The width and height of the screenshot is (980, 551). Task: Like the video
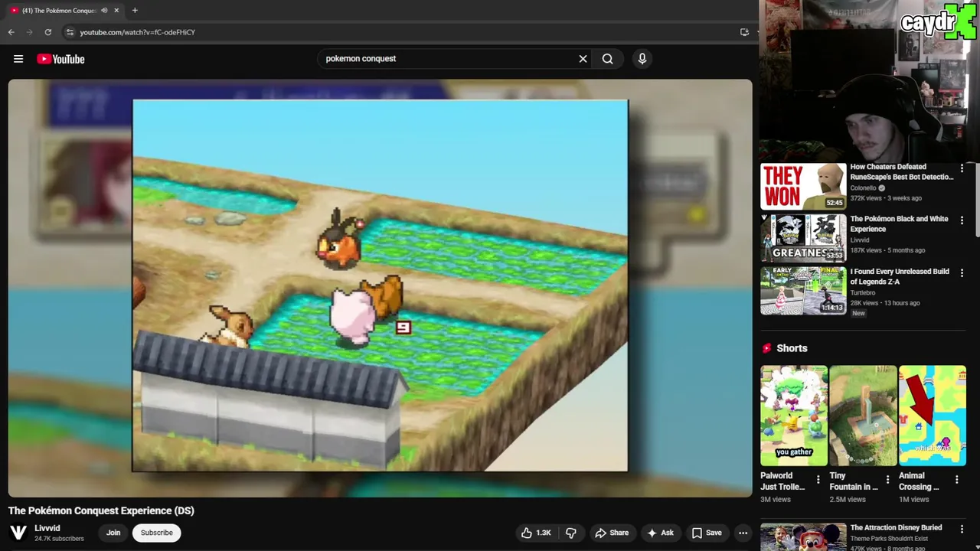(536, 533)
